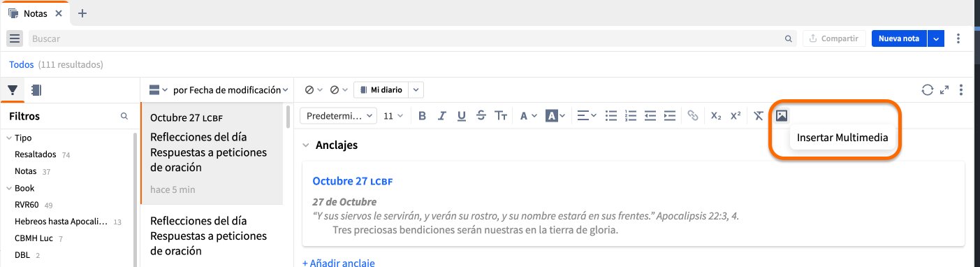Click Añadir anclaje link
The width and height of the screenshot is (980, 267).
(x=338, y=263)
